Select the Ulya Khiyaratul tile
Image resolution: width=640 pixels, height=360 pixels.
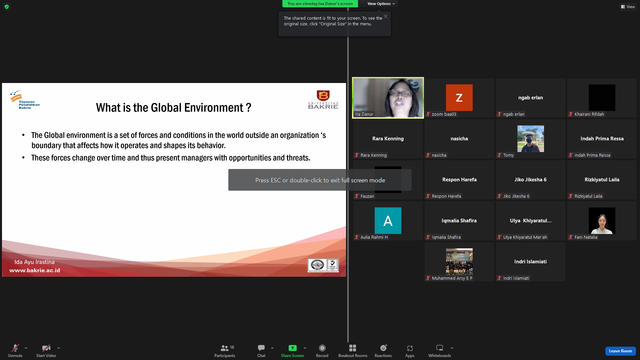531,221
